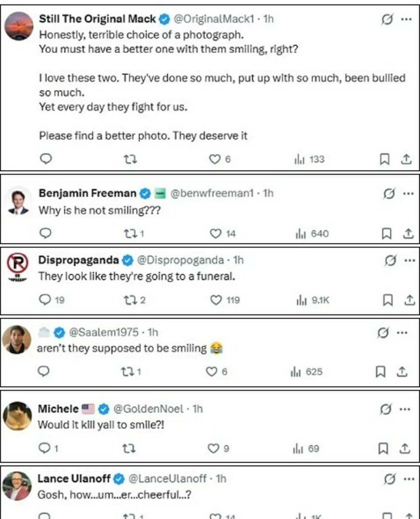This screenshot has height=519, width=420.
Task: Like the Dispropaganda funeral tweet
Action: 216,300
